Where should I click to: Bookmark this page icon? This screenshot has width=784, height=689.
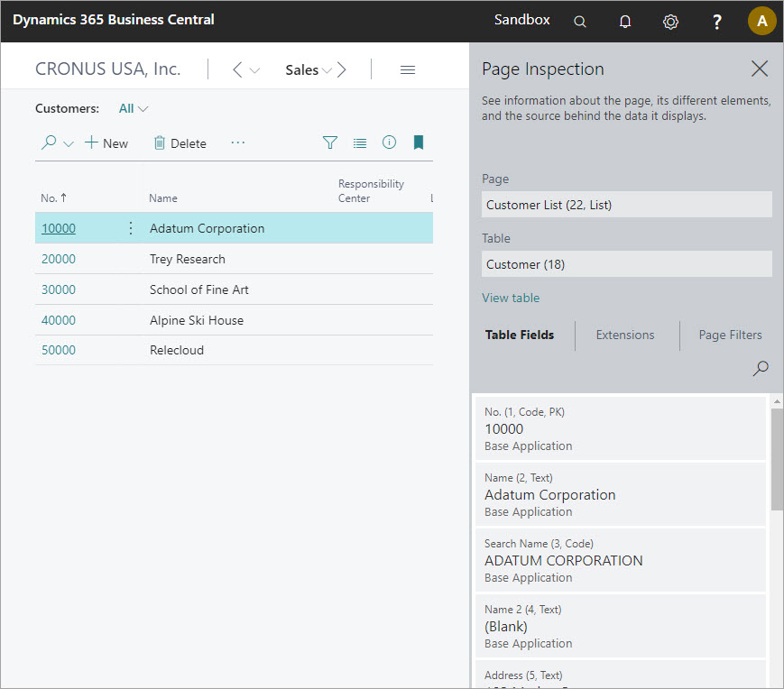(x=419, y=142)
